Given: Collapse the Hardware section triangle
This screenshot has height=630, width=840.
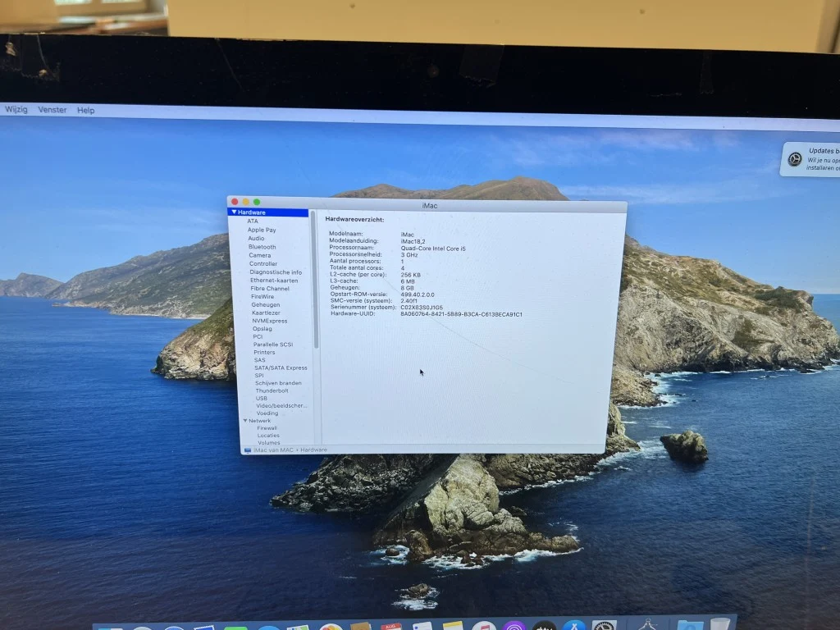Looking at the screenshot, I should 234,212.
